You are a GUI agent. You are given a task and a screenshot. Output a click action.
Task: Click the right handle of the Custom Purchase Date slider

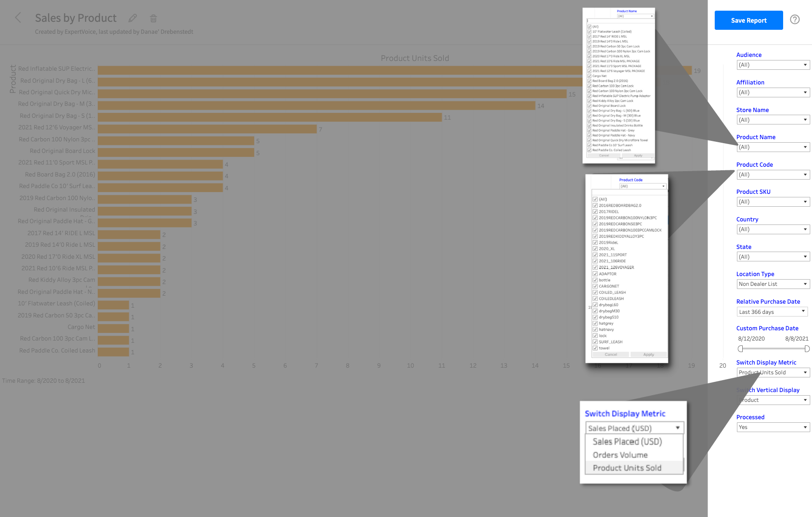point(807,349)
